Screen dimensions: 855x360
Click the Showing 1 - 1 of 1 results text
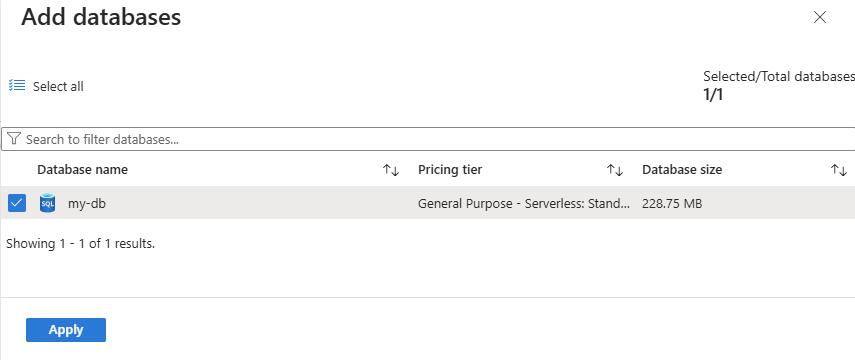coord(80,244)
